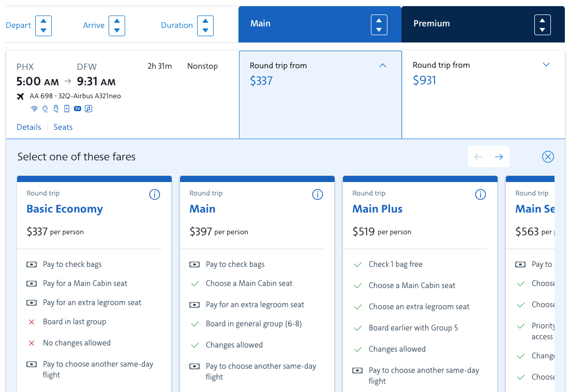
Task: Click the Wi-Fi amenity icon
Action: 34,109
